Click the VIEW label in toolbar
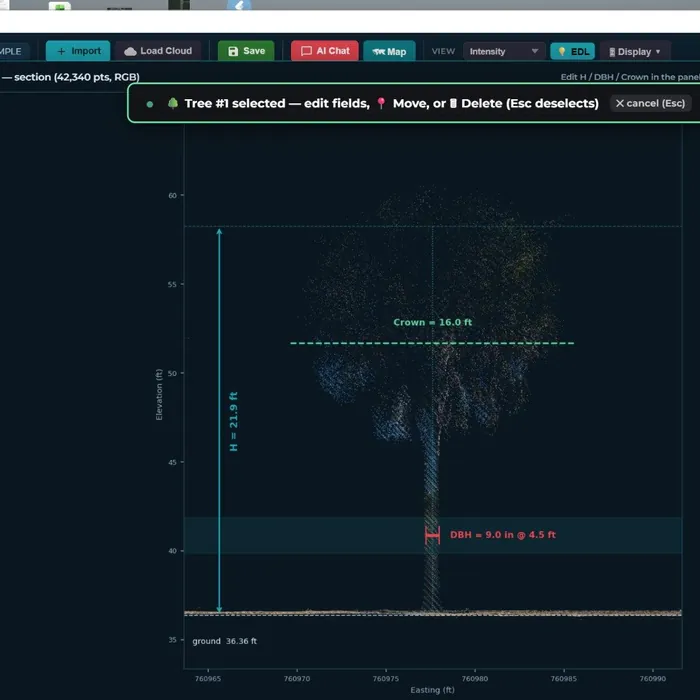This screenshot has height=700, width=700. (x=443, y=51)
